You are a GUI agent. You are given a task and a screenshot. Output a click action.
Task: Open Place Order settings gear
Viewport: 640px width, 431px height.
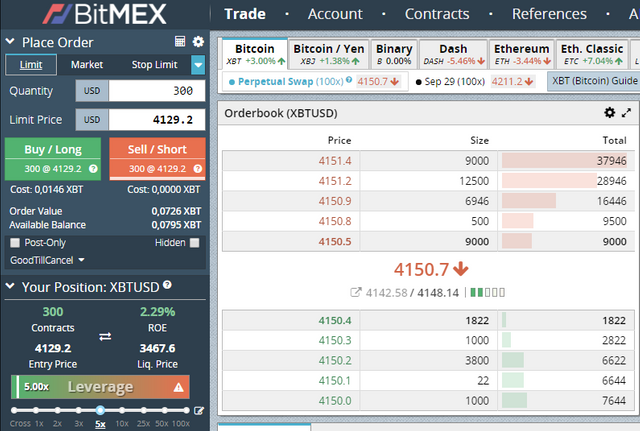[198, 41]
